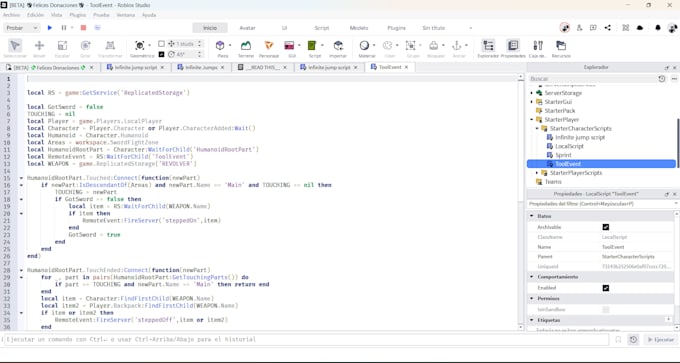Click the GUI insert icon
This screenshot has width=680, height=363.
(x=289, y=46)
